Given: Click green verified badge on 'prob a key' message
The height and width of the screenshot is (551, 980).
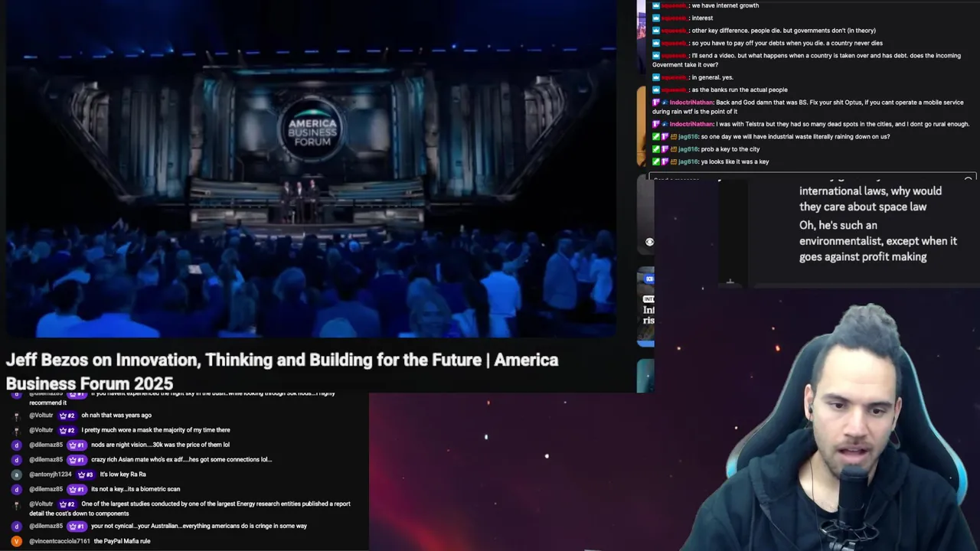Looking at the screenshot, I should point(656,149).
